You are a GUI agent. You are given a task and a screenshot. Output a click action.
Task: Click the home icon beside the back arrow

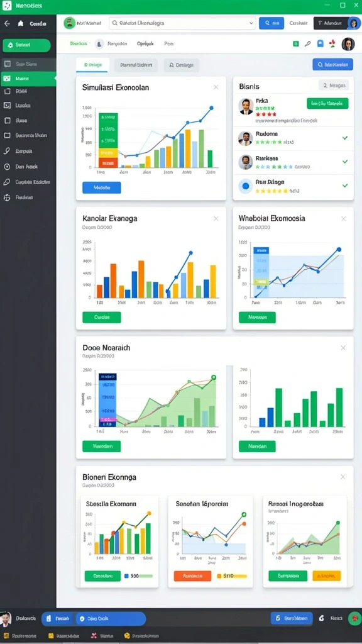21,24
